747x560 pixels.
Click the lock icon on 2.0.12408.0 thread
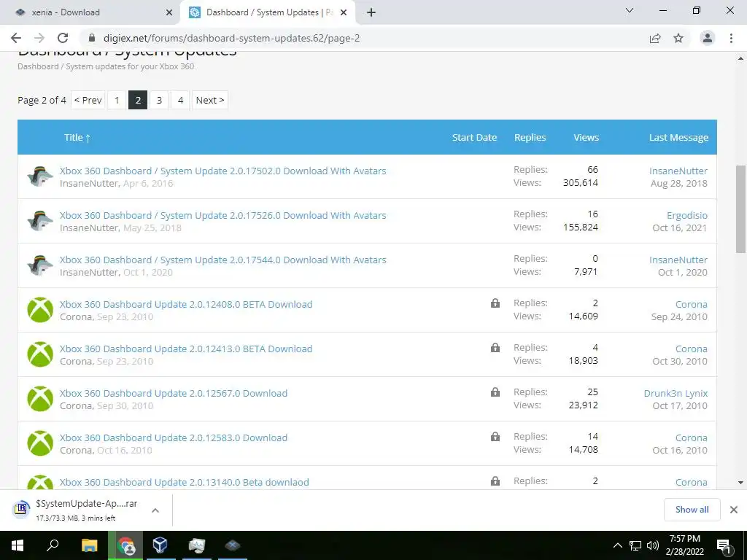(x=495, y=303)
